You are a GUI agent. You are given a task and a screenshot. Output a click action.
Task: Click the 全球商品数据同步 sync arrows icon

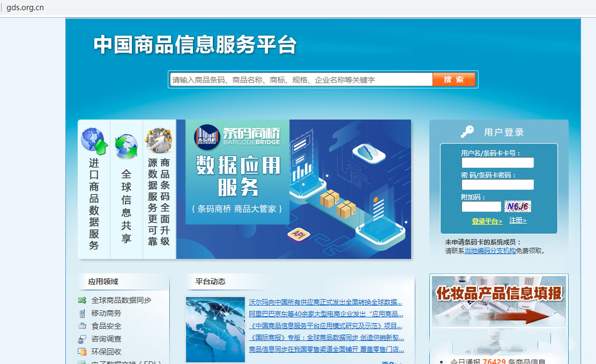click(x=82, y=300)
